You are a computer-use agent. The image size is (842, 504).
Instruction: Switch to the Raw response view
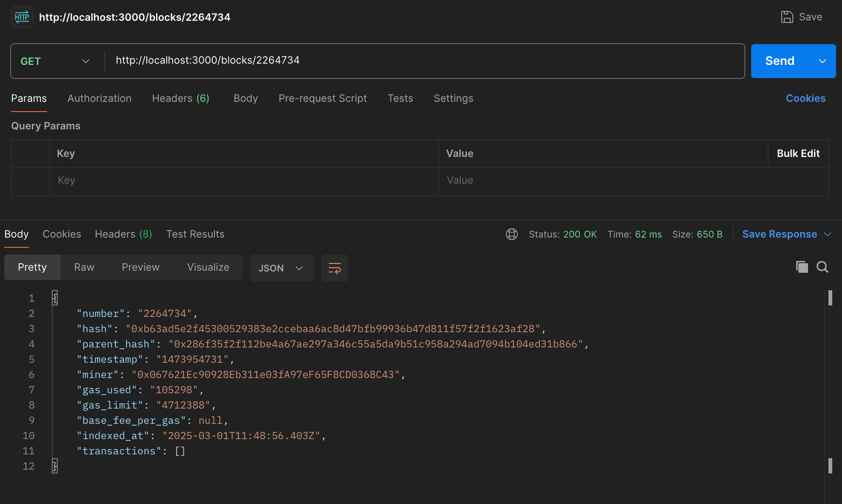(84, 267)
